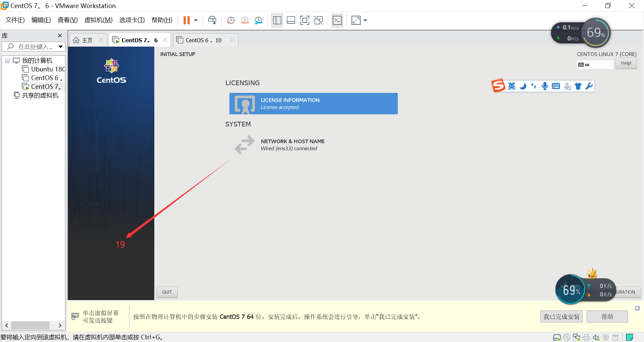Toggle the console view button
This screenshot has width=644, height=342.
[x=337, y=20]
